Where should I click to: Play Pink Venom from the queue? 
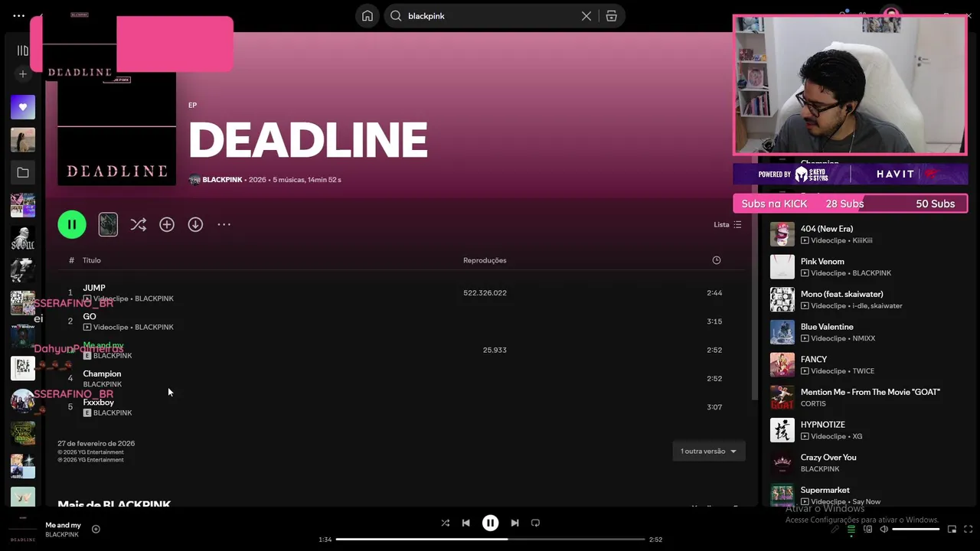pyautogui.click(x=865, y=267)
